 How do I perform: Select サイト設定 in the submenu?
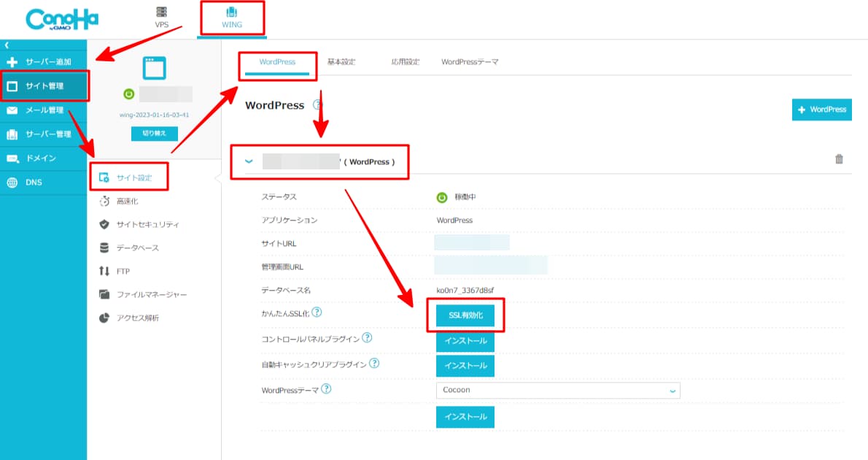[x=134, y=178]
